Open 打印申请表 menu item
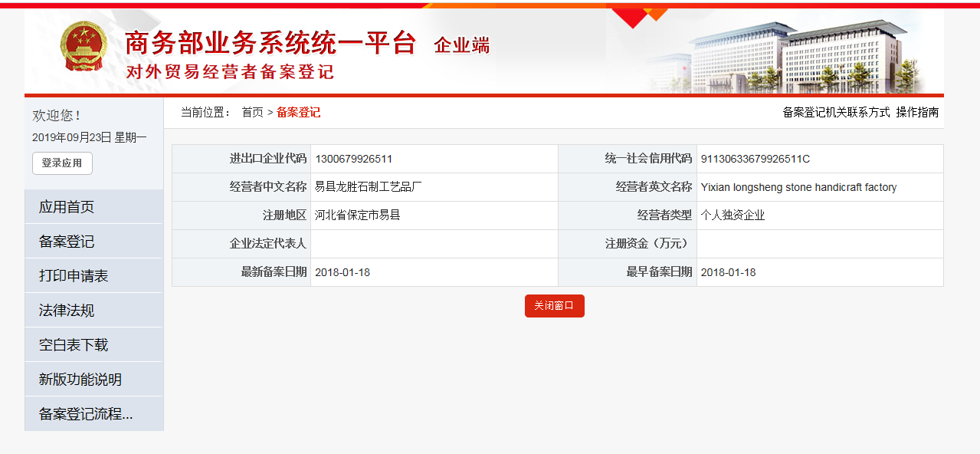The image size is (980, 454). point(94,276)
